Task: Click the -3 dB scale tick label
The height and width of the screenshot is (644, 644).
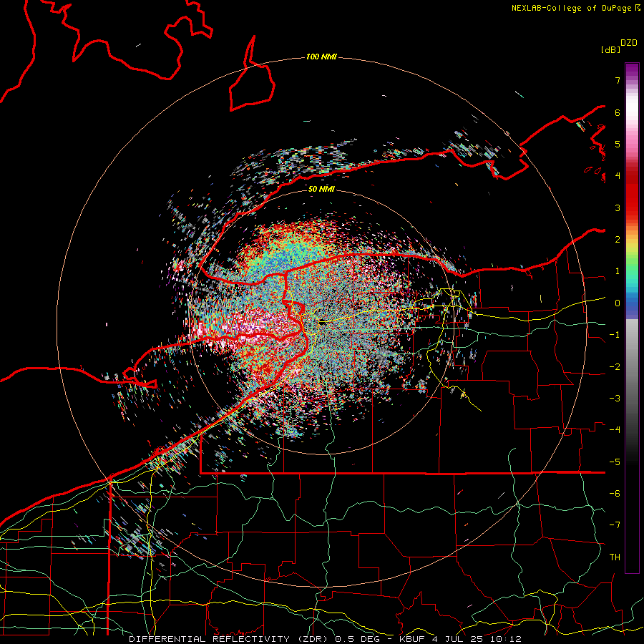Action: [615, 399]
